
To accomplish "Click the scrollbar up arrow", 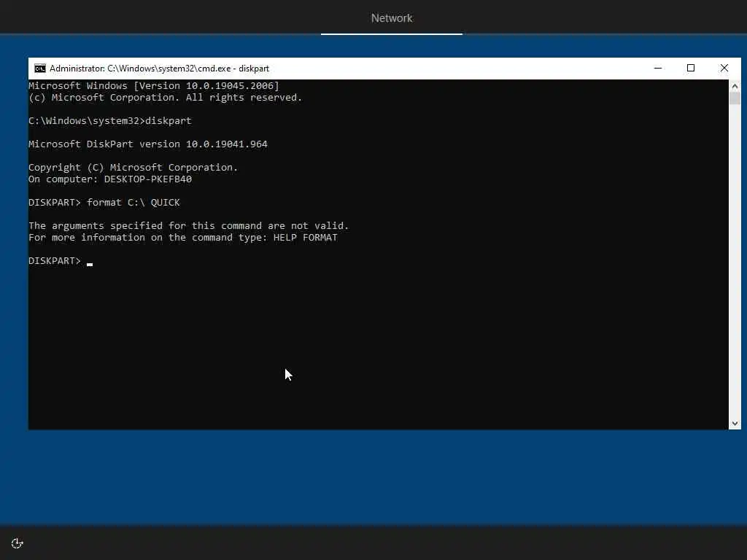I will tap(735, 86).
